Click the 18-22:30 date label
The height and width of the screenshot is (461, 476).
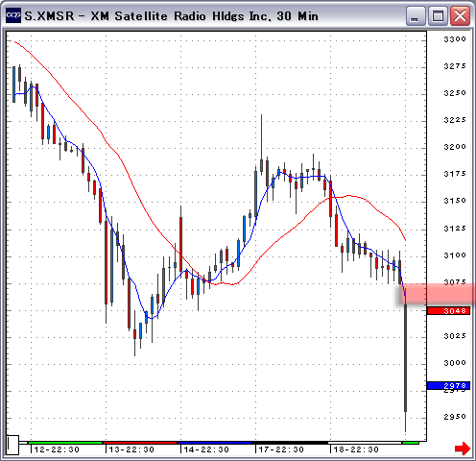point(356,449)
